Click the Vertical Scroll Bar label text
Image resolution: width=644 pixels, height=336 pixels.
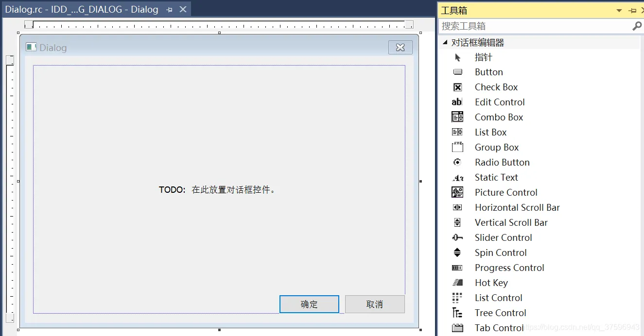tap(511, 222)
